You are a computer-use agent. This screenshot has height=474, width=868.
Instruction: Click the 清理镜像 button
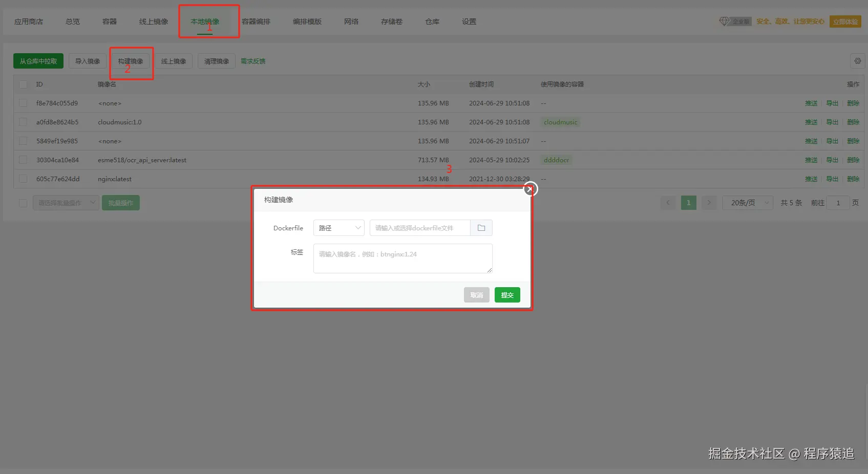click(217, 61)
